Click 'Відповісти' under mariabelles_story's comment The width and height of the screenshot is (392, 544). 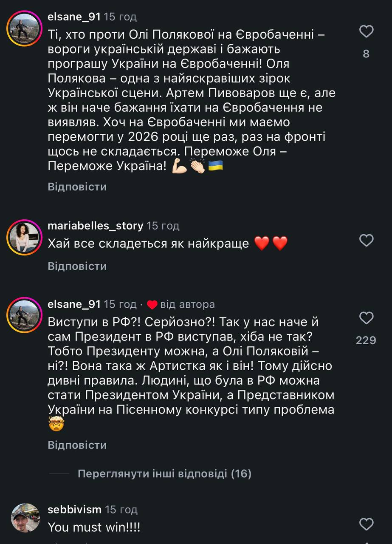[77, 266]
